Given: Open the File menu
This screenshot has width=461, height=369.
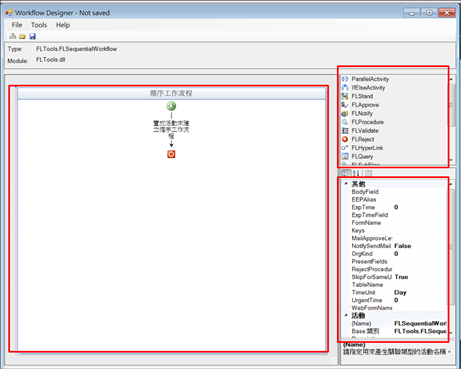Looking at the screenshot, I should click(x=17, y=25).
